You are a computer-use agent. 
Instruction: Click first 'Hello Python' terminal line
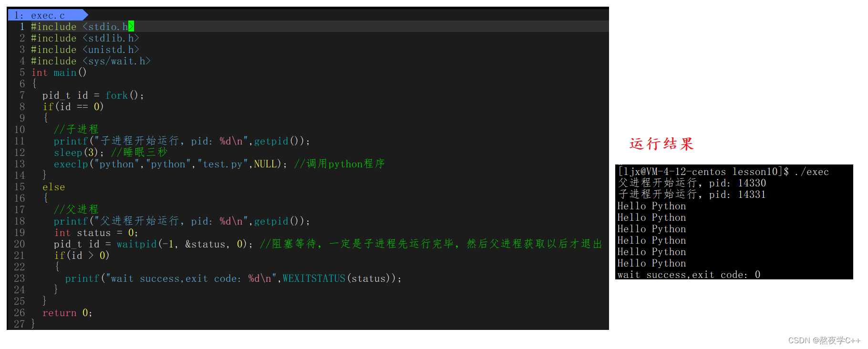[x=651, y=206]
